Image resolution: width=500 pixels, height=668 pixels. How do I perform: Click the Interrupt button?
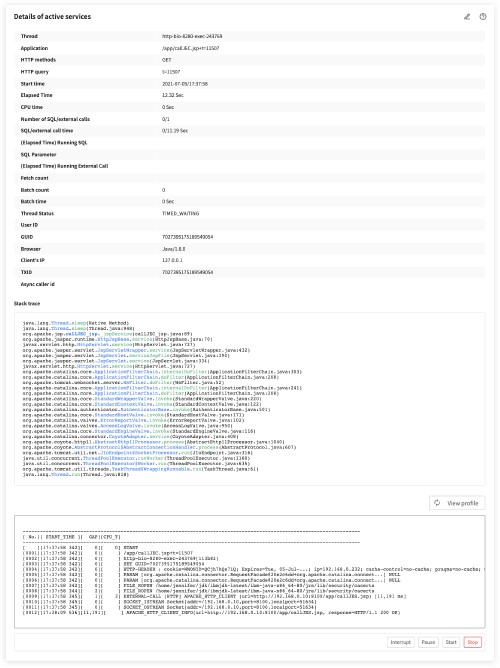[x=401, y=642]
